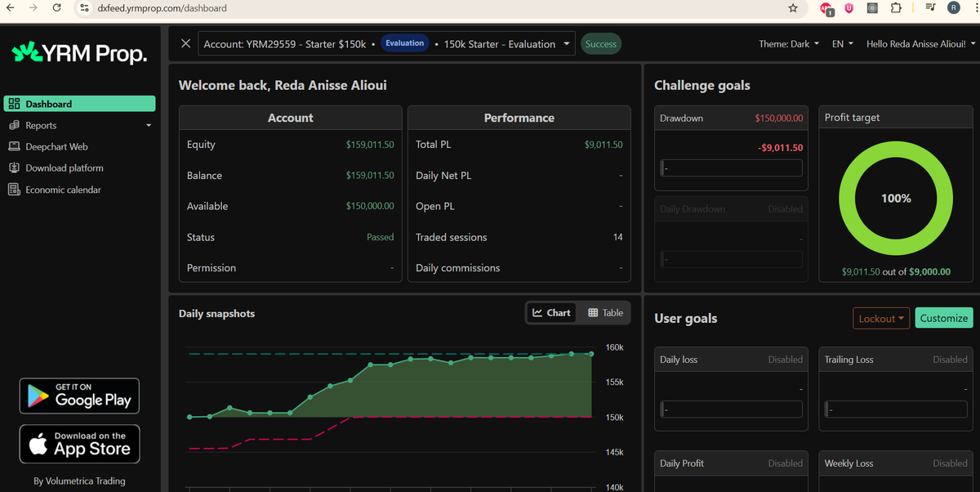This screenshot has height=492, width=980.
Task: Click the Download platform icon
Action: click(14, 168)
